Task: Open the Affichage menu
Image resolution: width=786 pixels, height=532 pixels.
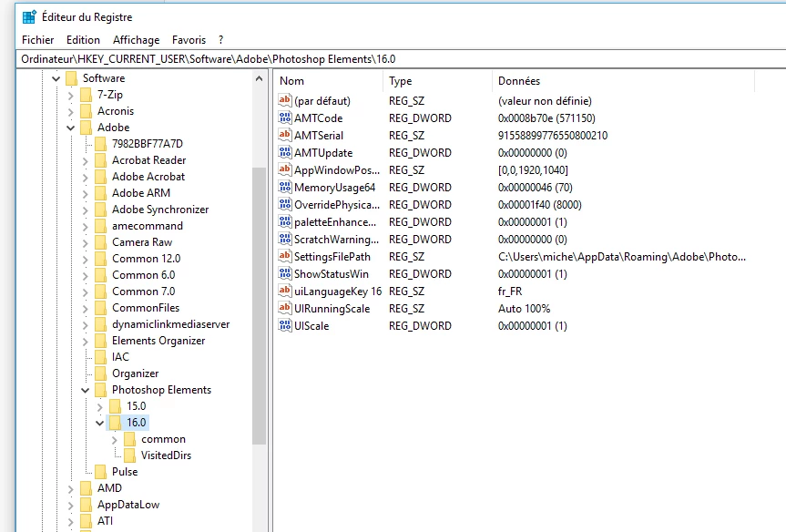Action: (x=136, y=40)
